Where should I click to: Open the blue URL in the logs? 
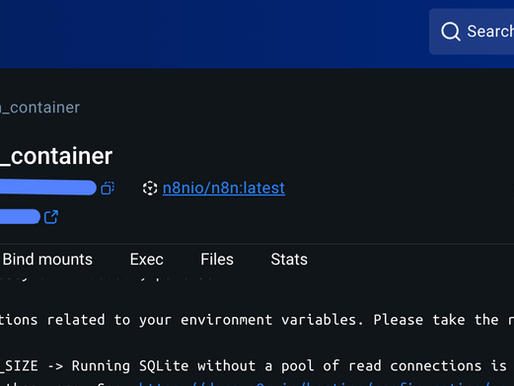[327, 383]
